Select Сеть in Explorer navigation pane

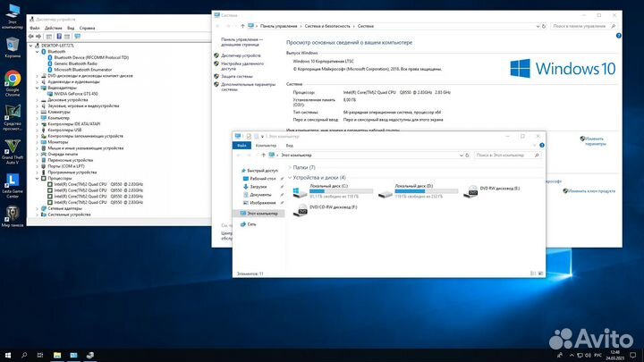[251, 224]
